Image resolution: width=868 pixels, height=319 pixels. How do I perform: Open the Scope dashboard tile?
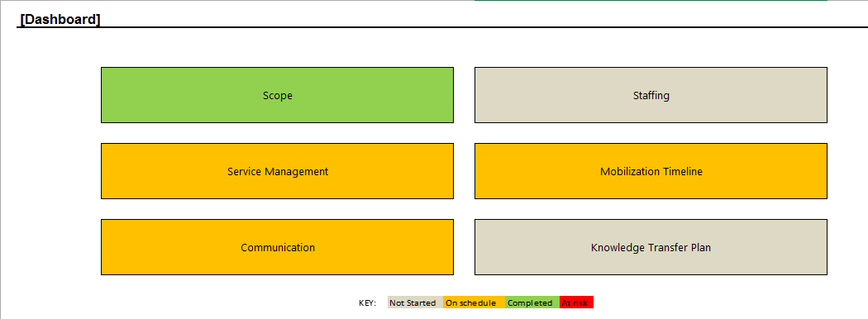[x=277, y=95]
